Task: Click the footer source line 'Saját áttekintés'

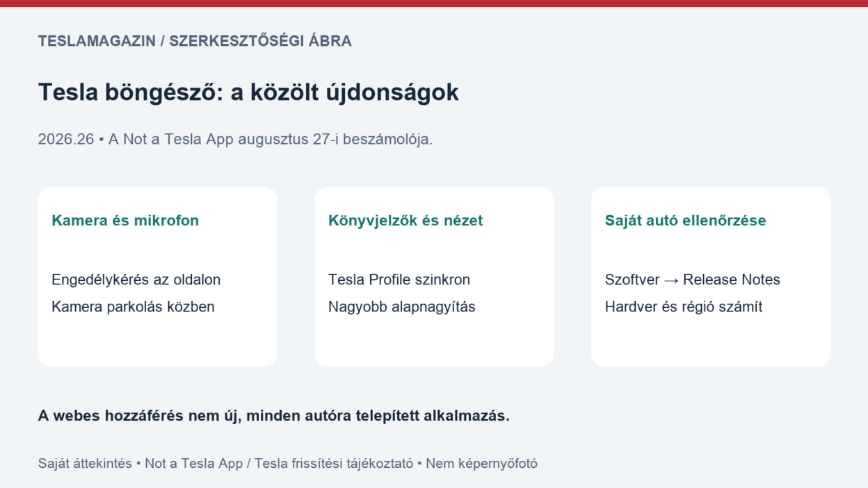Action: 288,464
